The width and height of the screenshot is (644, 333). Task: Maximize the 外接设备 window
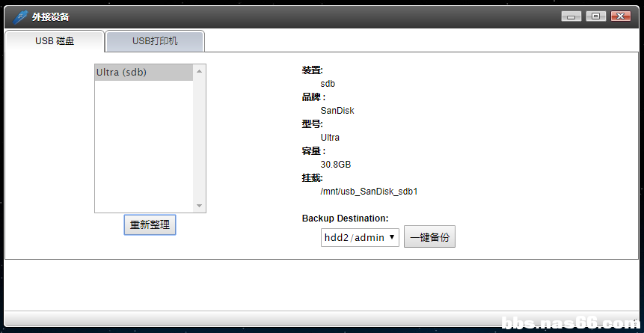click(x=596, y=16)
